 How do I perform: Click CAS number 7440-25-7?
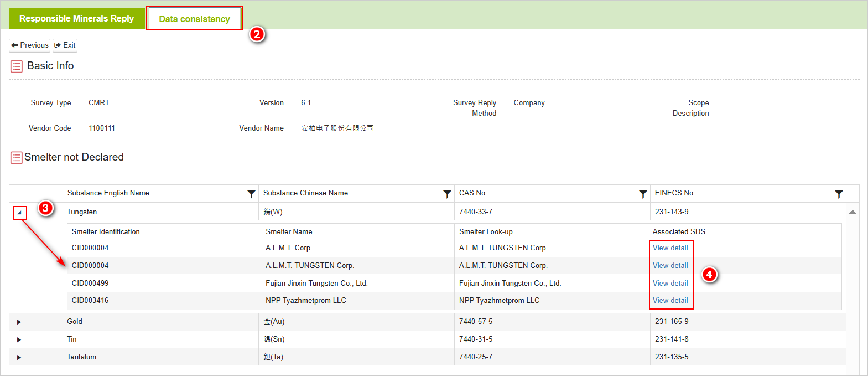click(476, 357)
